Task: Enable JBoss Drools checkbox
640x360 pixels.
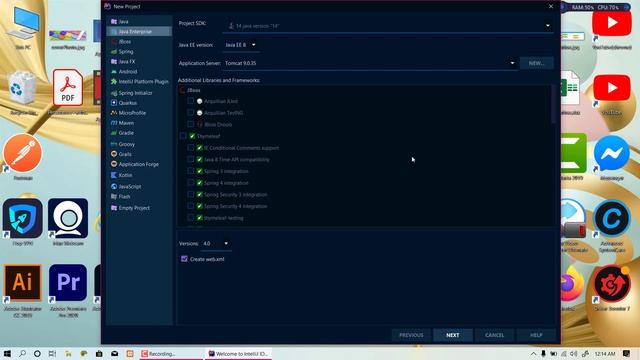Action: [x=191, y=124]
